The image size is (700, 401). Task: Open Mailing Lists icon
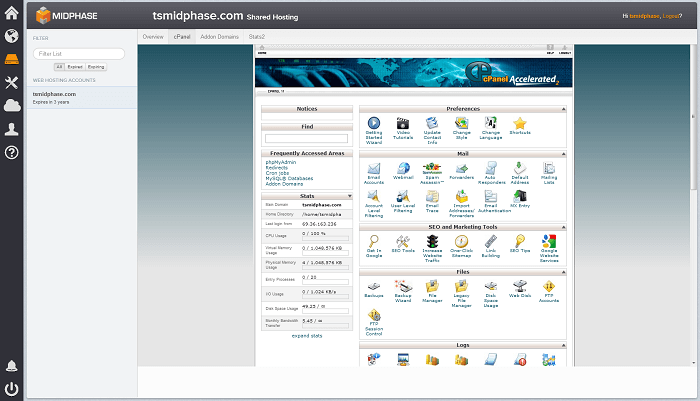[549, 168]
